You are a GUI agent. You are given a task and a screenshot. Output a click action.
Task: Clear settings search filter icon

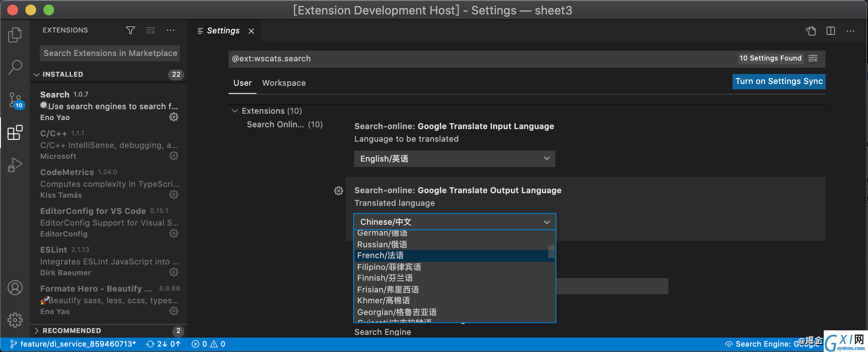[x=813, y=58]
